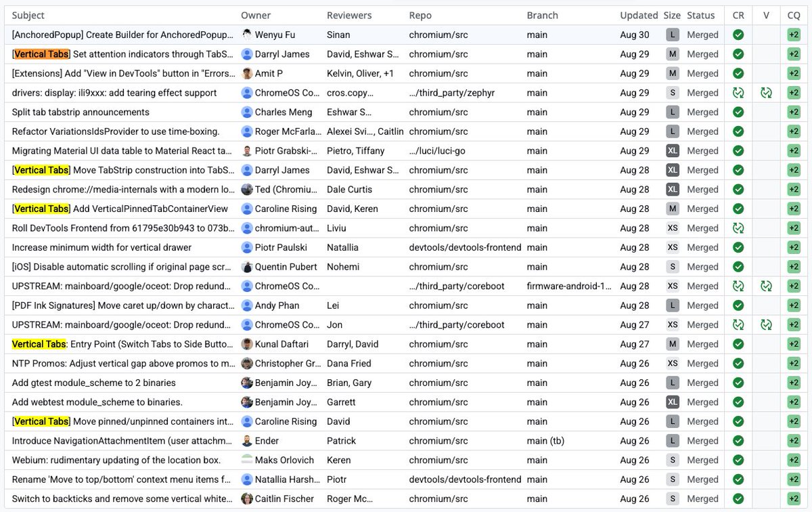This screenshot has width=812, height=512.
Task: Click reviewer 'Nohemi'
Action: click(343, 267)
